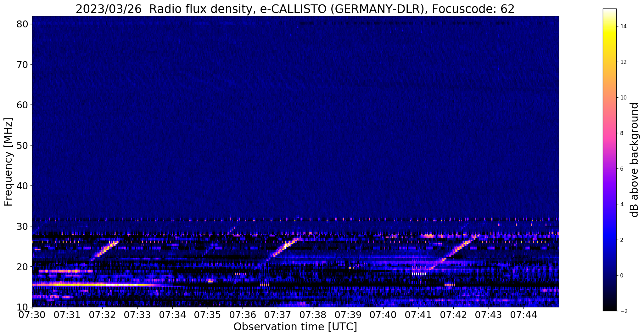644x336 pixels.
Task: Click the colorbar tick value 6
Action: point(622,169)
